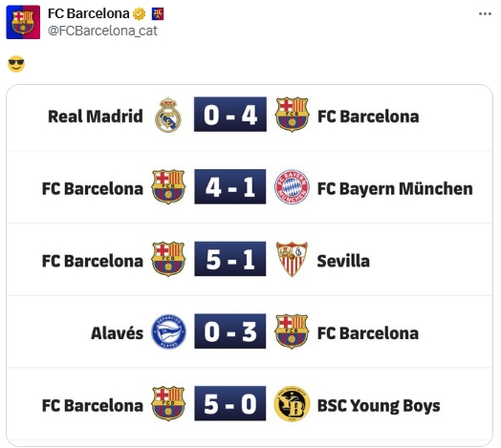
Task: Click the FC Barcelona profile avatar
Action: pyautogui.click(x=23, y=22)
